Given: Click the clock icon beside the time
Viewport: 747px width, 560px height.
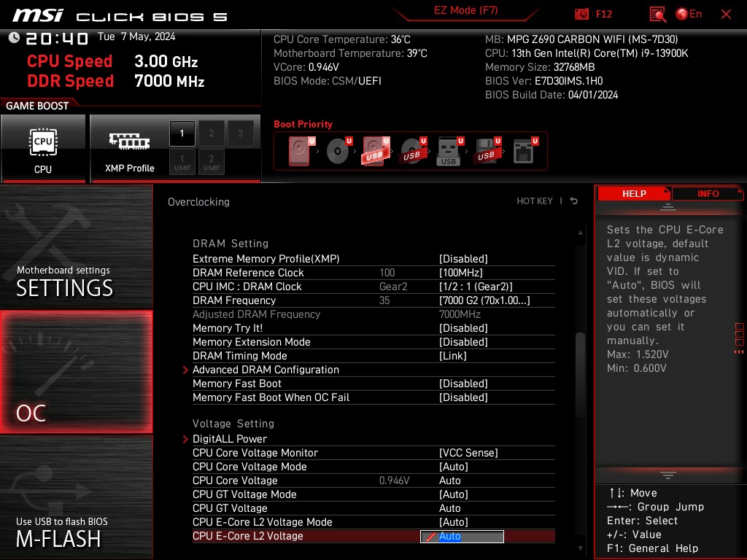Looking at the screenshot, I should pos(14,38).
